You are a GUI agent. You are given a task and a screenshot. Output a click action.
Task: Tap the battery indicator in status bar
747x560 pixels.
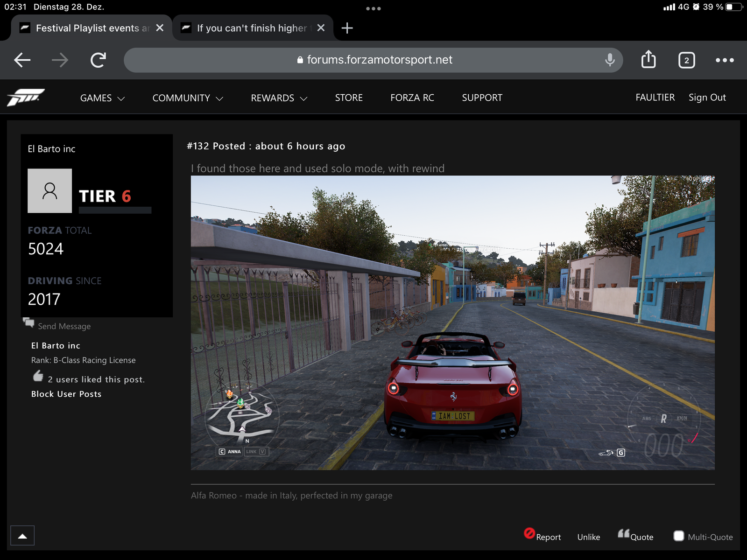click(733, 7)
